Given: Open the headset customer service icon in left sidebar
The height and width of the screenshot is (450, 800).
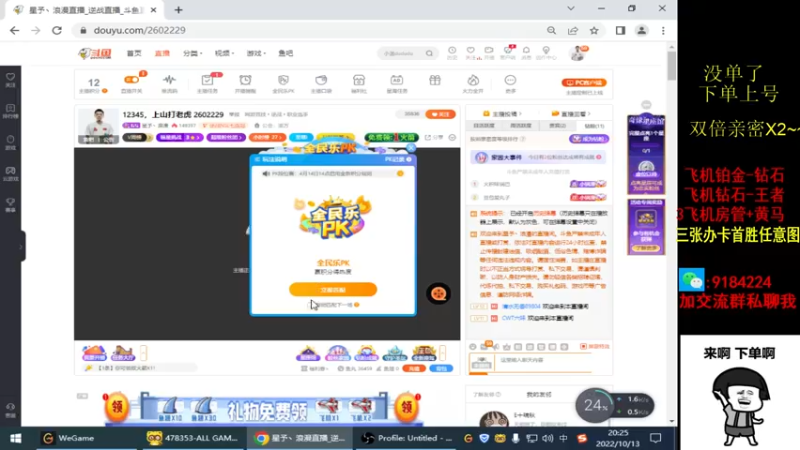Looking at the screenshot, I should tap(10, 407).
